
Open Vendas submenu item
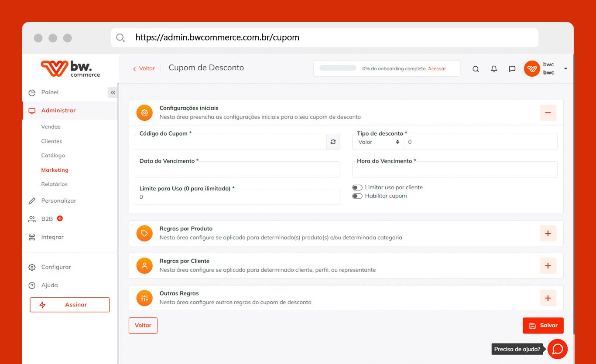[x=51, y=127]
